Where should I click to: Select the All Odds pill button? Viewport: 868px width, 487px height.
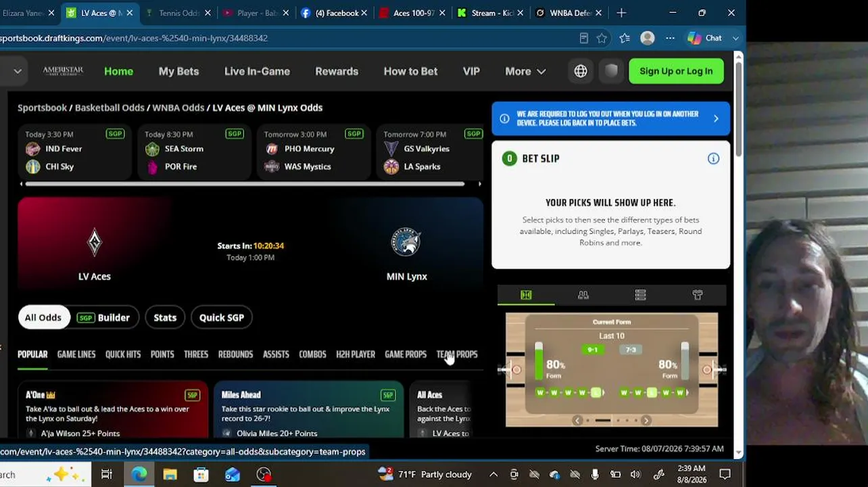click(x=43, y=317)
